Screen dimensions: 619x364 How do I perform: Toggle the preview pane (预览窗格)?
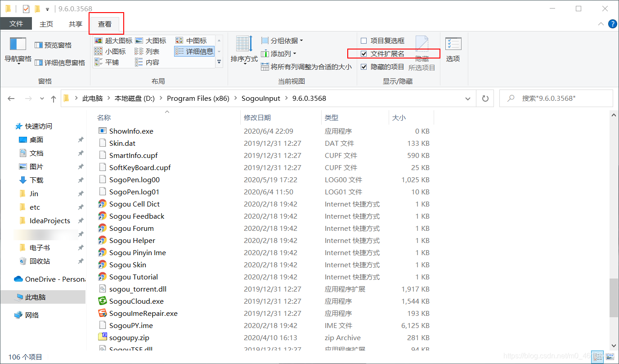tap(53, 45)
